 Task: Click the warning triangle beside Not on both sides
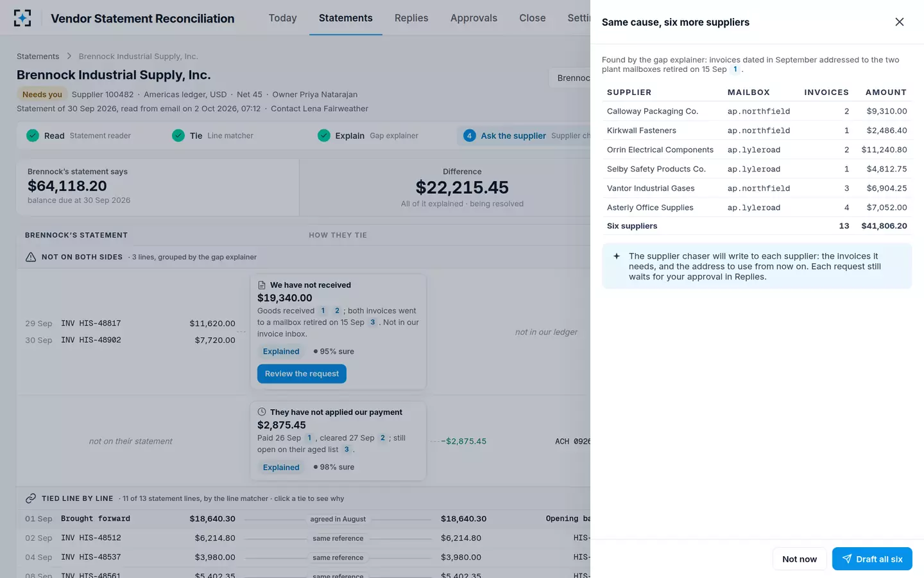(x=31, y=257)
